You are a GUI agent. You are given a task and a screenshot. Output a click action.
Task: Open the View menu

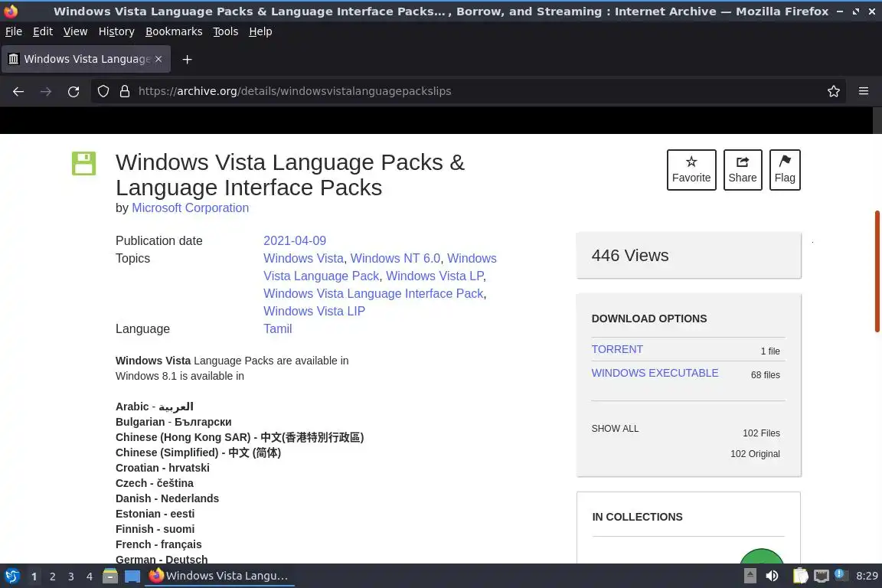coord(75,31)
